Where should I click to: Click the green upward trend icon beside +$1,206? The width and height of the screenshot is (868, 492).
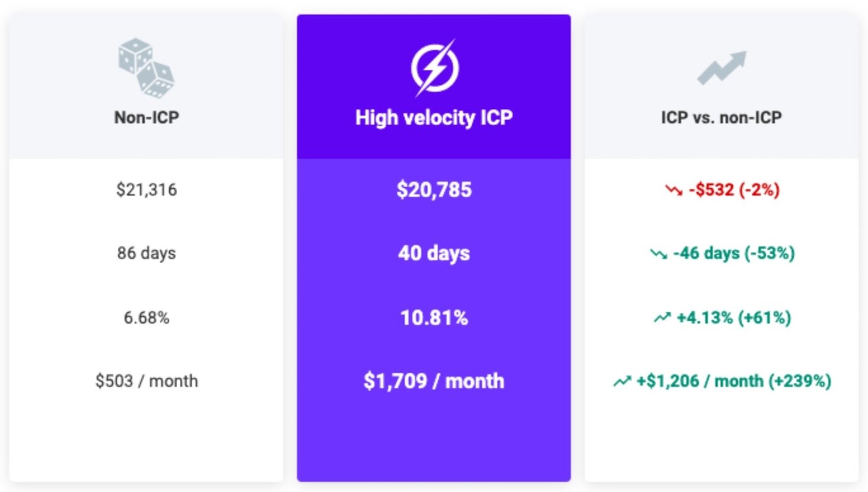(x=622, y=381)
